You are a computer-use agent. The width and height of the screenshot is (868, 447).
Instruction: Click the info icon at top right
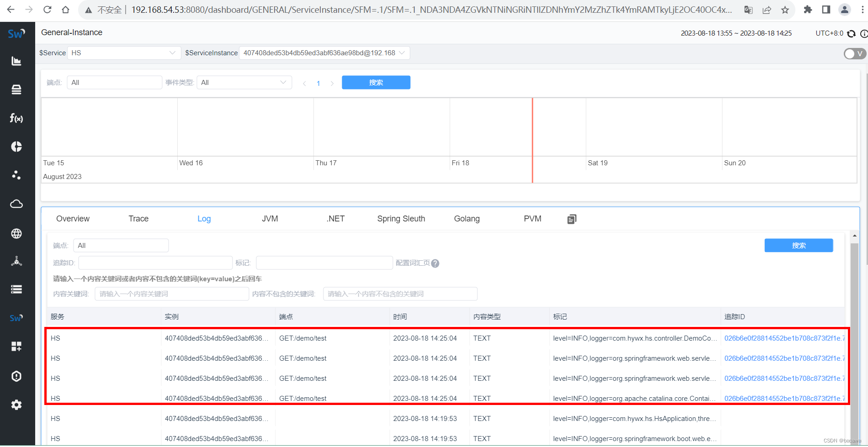(864, 34)
